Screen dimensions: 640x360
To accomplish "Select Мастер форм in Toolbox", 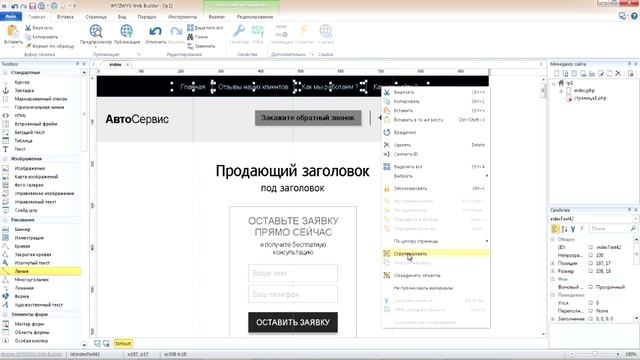I will [x=29, y=324].
